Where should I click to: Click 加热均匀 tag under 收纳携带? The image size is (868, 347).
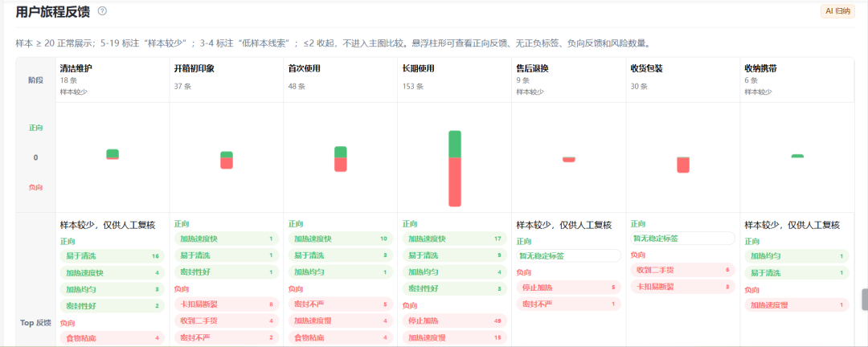point(796,256)
